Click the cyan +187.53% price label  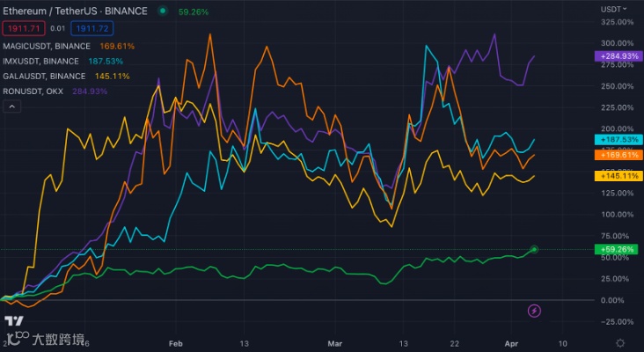coord(618,140)
